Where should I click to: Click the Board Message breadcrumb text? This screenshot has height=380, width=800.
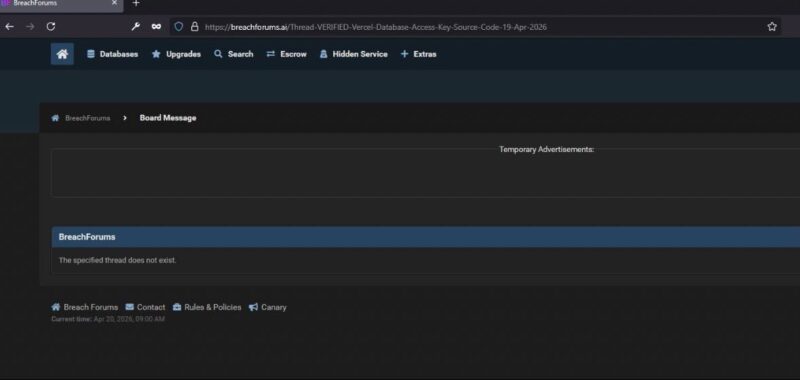[x=168, y=118]
